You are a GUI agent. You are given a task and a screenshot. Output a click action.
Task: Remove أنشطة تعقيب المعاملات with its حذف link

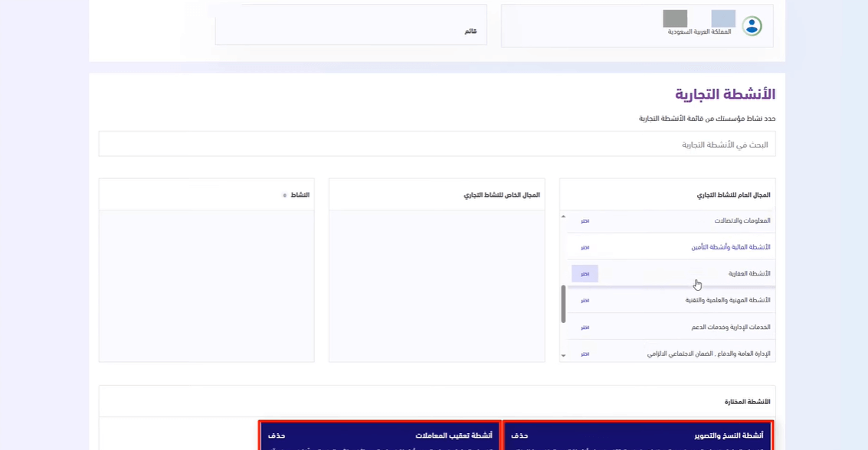[277, 434]
